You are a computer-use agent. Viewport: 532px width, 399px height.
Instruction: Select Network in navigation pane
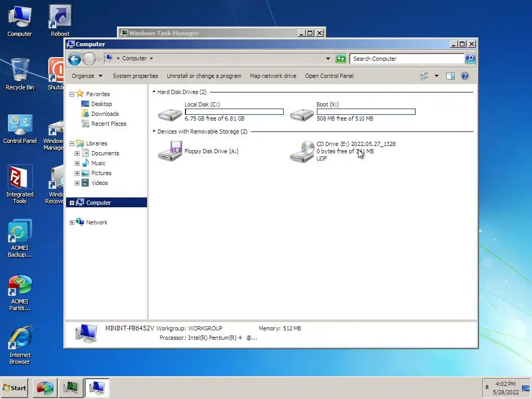pyautogui.click(x=92, y=222)
